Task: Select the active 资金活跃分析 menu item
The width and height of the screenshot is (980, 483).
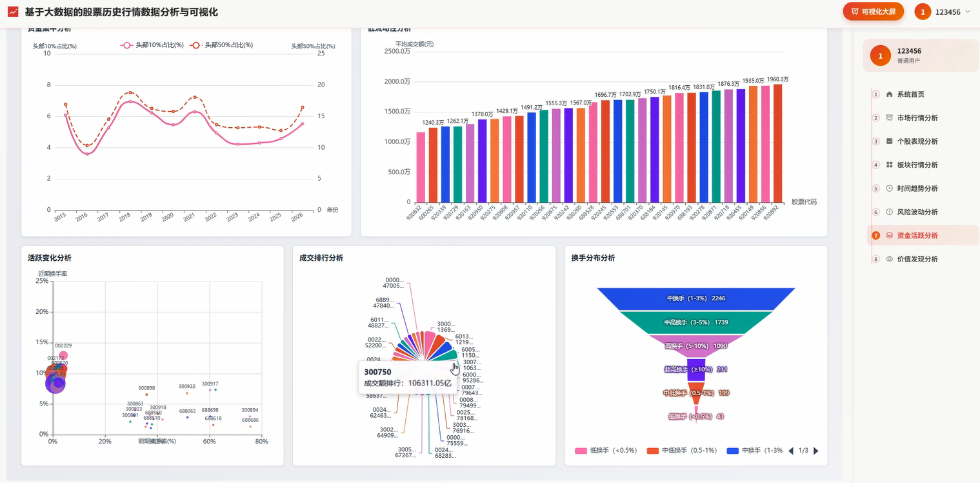Action: (x=924, y=236)
